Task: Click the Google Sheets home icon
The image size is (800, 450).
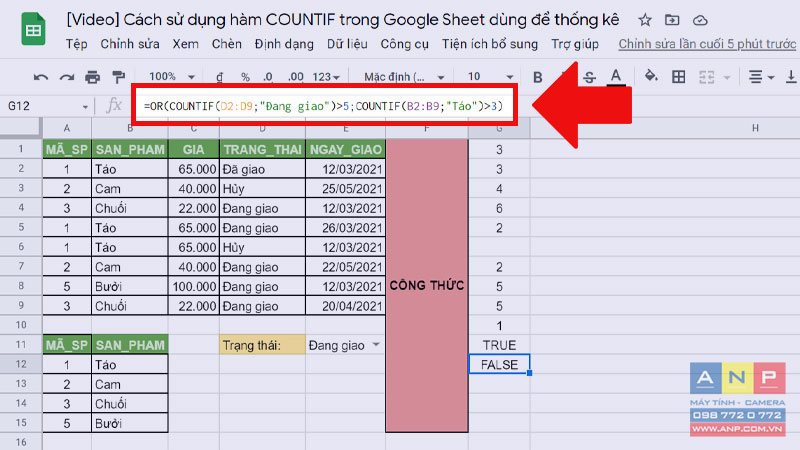Action: (x=33, y=30)
